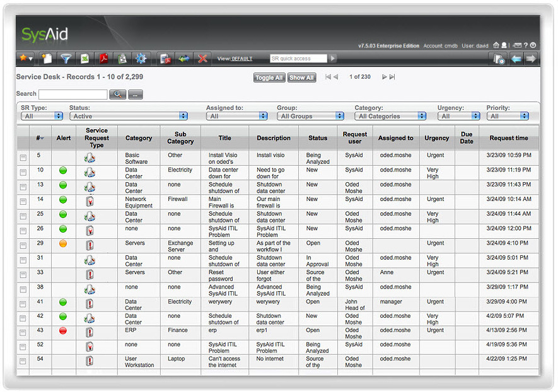This screenshot has width=558, height=392.
Task: Open the Status dropdown showing Active
Action: click(x=129, y=116)
